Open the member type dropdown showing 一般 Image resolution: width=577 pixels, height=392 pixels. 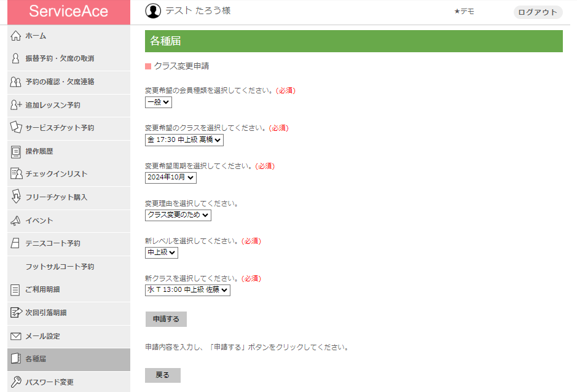159,102
